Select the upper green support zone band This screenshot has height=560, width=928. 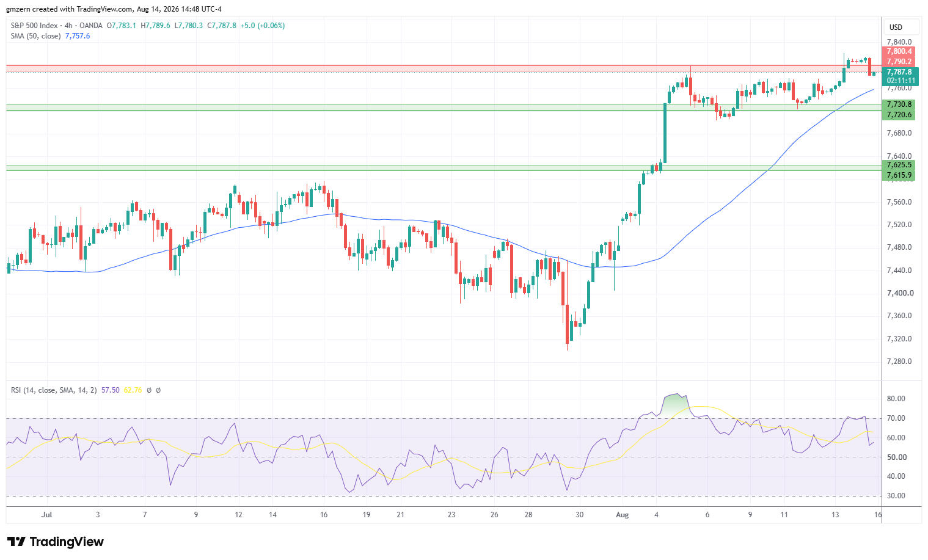coord(444,107)
